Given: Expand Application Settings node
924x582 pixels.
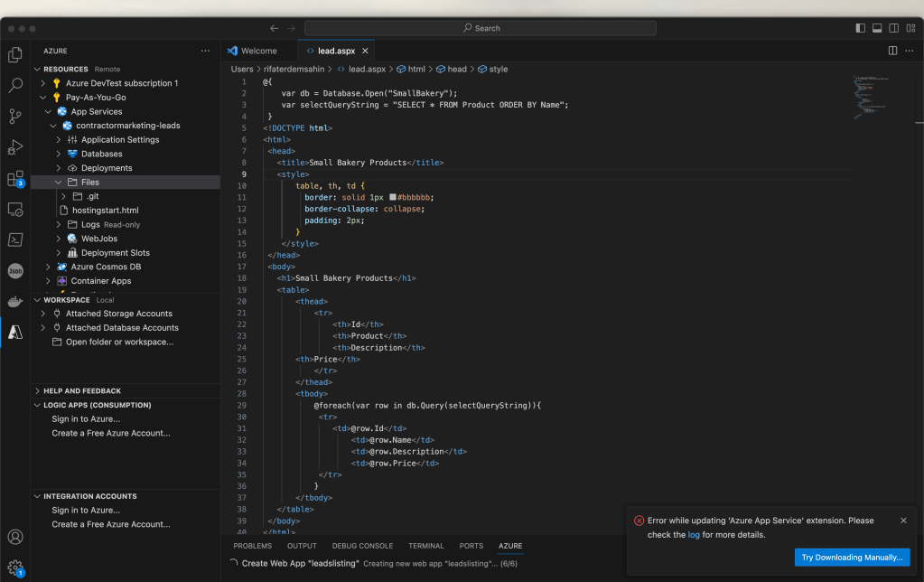Looking at the screenshot, I should 59,140.
